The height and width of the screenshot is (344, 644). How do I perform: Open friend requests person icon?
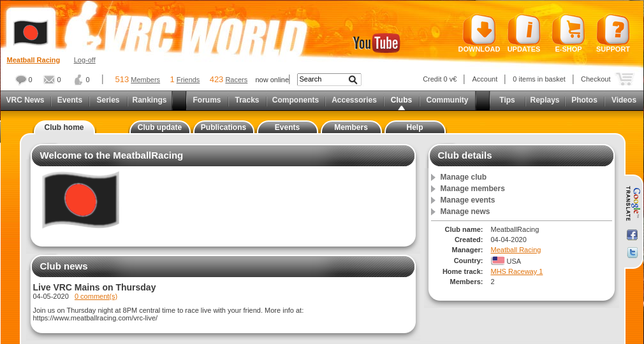(78, 80)
